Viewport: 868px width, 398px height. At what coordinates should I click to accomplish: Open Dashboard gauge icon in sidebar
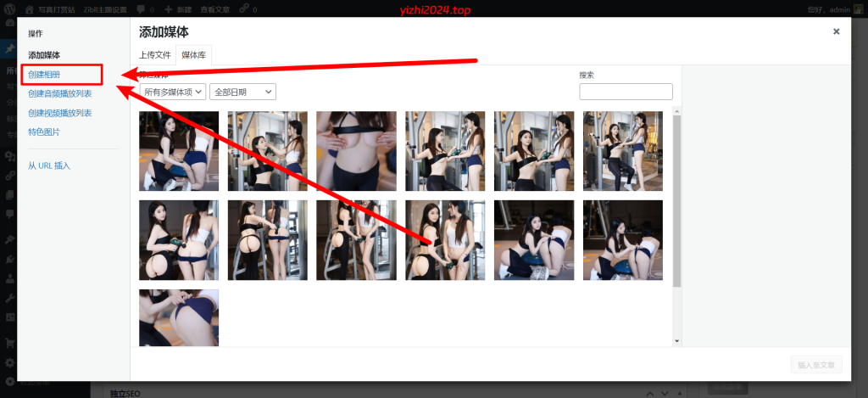[x=9, y=24]
